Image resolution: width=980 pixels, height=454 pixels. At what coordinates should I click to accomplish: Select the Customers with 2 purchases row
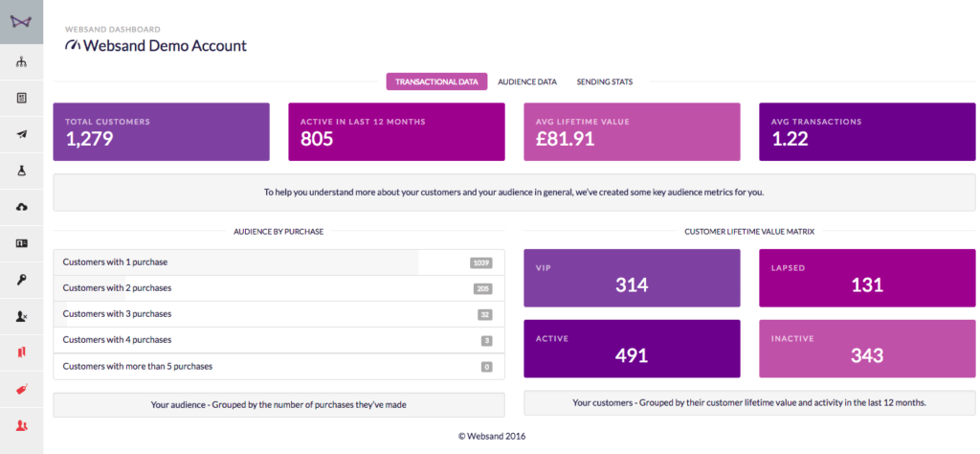278,288
